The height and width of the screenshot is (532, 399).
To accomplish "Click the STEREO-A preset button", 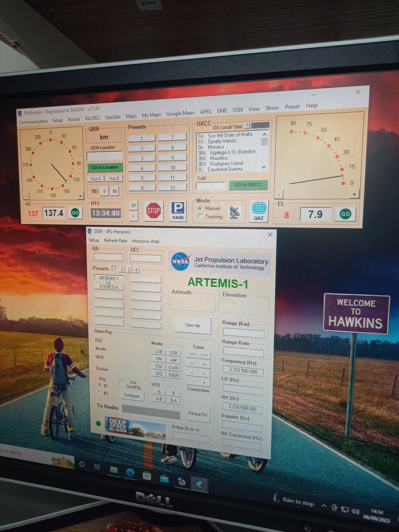I will click(109, 287).
